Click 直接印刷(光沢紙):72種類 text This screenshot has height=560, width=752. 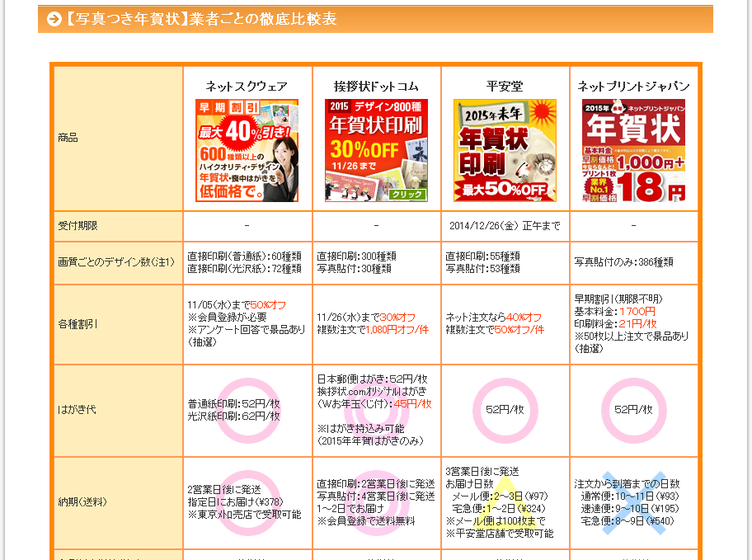(x=244, y=269)
